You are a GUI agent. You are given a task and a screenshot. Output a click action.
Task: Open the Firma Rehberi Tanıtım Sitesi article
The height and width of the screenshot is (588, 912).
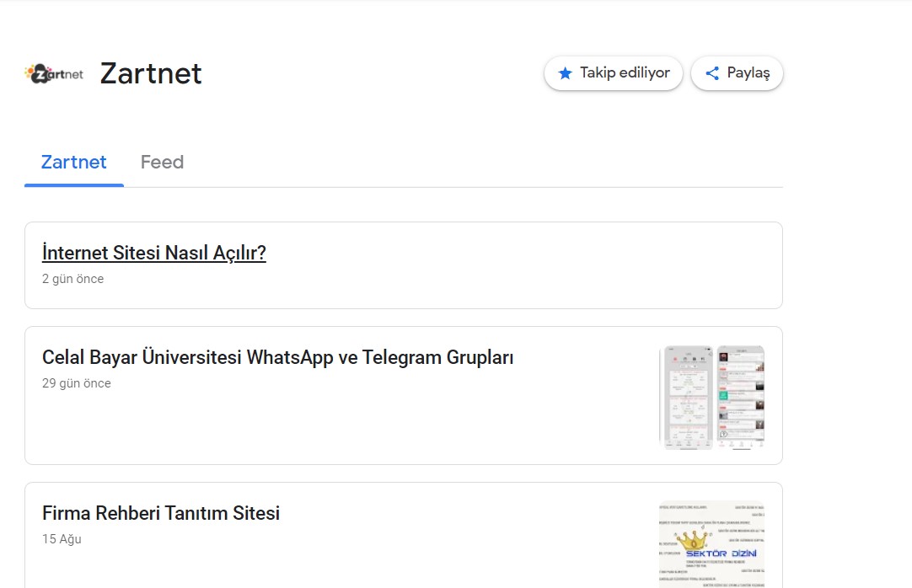161,513
